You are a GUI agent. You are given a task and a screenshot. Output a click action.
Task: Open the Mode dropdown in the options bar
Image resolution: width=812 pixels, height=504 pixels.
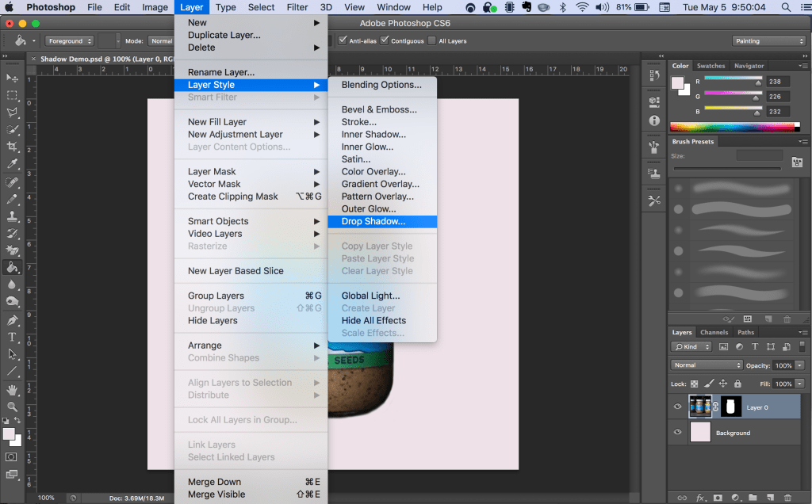[x=162, y=40]
